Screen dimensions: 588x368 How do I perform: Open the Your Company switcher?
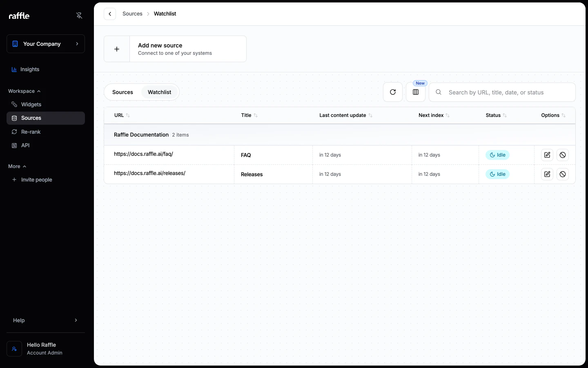tap(46, 44)
